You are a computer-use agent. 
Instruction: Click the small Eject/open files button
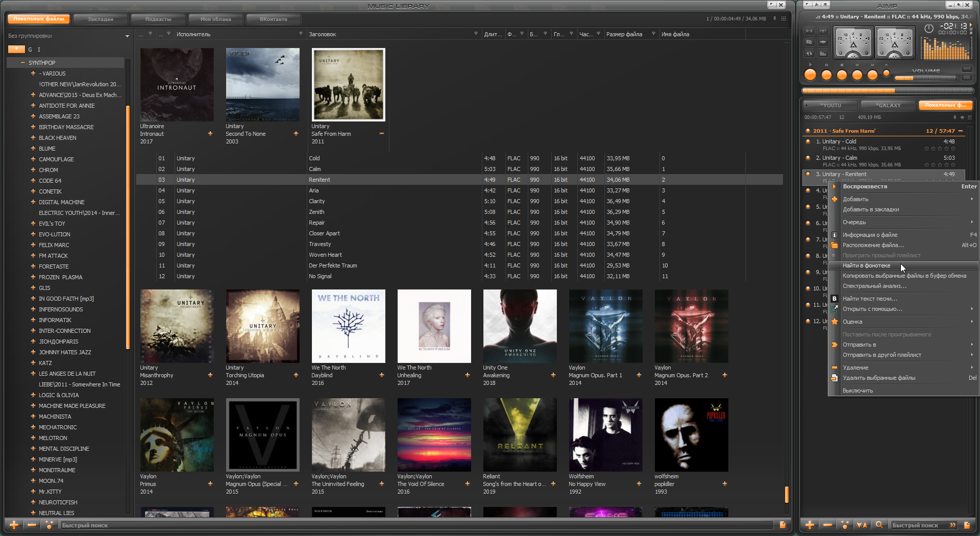coord(887,74)
